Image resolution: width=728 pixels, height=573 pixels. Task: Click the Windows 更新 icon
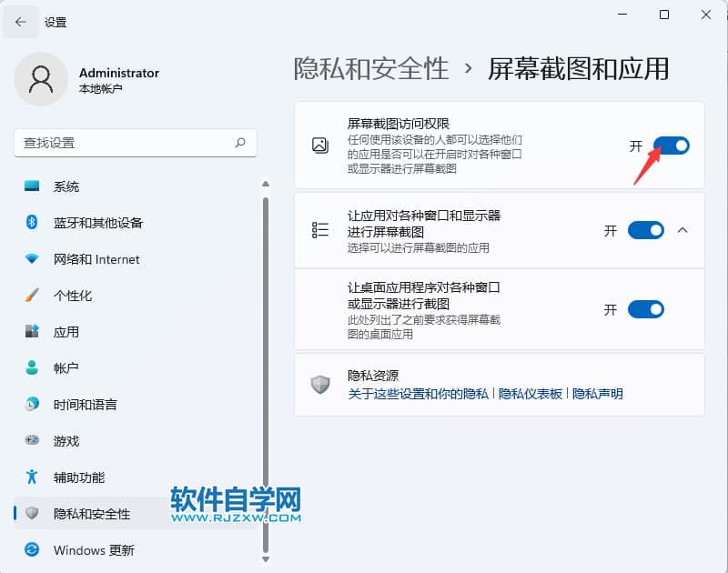tap(33, 550)
